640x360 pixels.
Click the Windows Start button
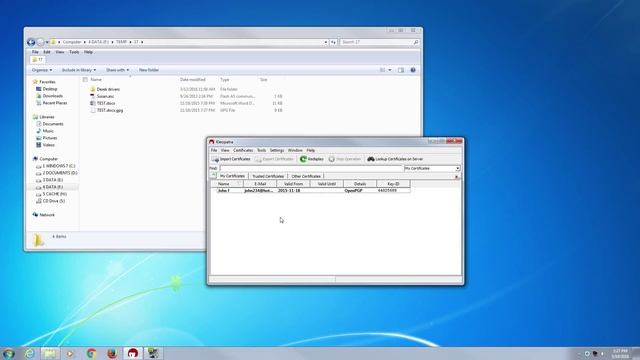tap(9, 353)
